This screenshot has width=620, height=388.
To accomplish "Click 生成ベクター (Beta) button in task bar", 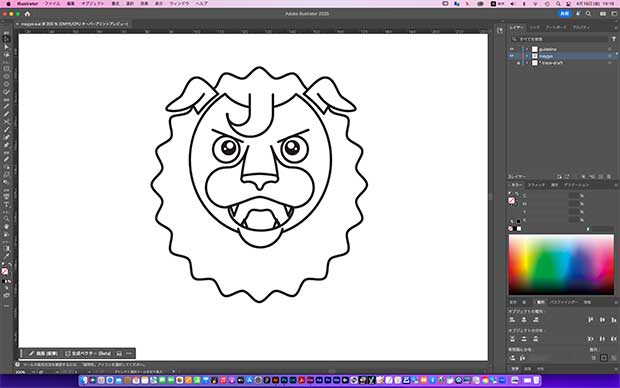I will coord(88,353).
